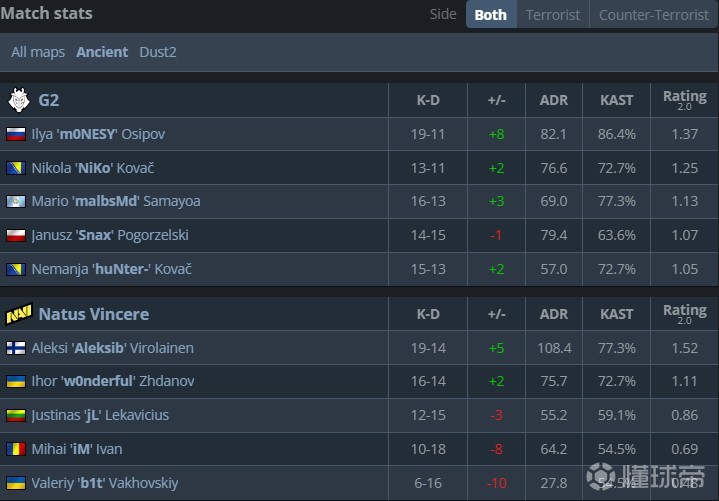This screenshot has width=719, height=501.
Task: Click the Ukrainian flag beside w0nderful
Action: (x=16, y=381)
